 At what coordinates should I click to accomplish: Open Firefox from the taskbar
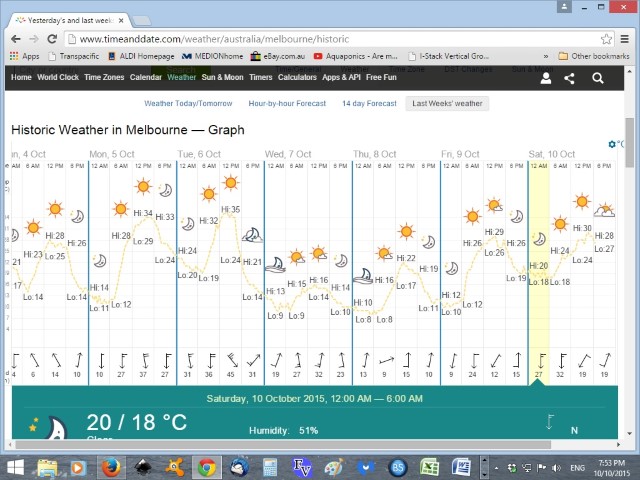(x=111, y=467)
